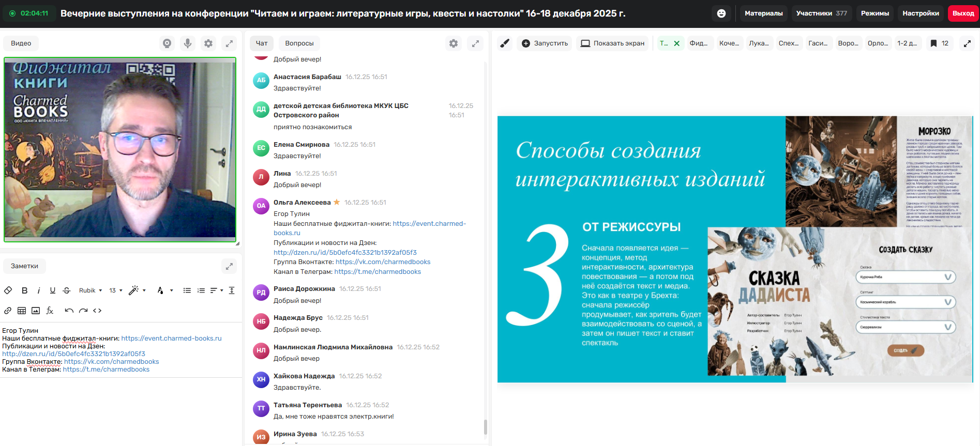This screenshot has width=980, height=446.
Task: Open the font size 13 dropdown
Action: pos(116,290)
